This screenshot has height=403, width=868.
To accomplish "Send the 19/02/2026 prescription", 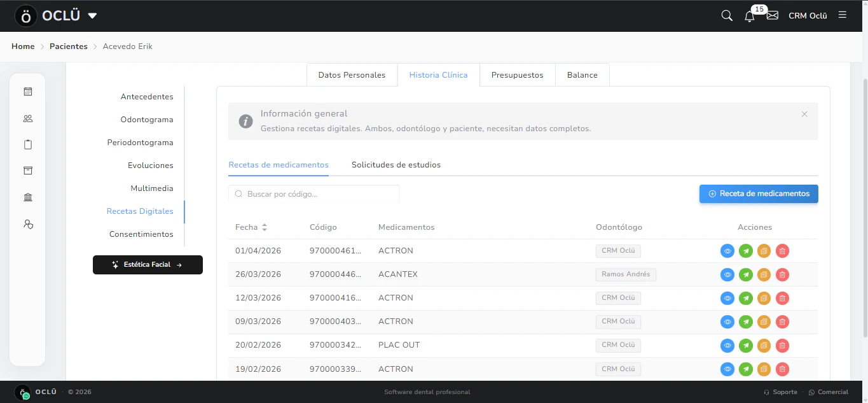I will [746, 369].
